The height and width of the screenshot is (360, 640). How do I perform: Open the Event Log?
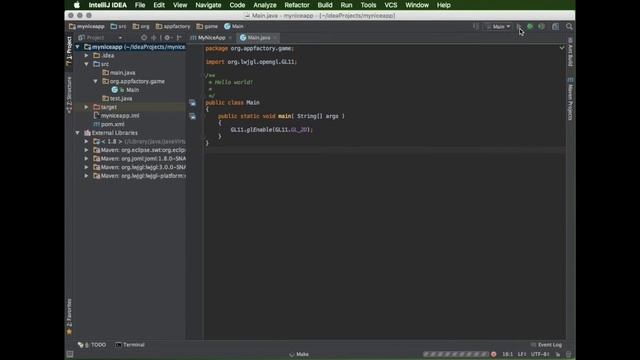[546, 345]
